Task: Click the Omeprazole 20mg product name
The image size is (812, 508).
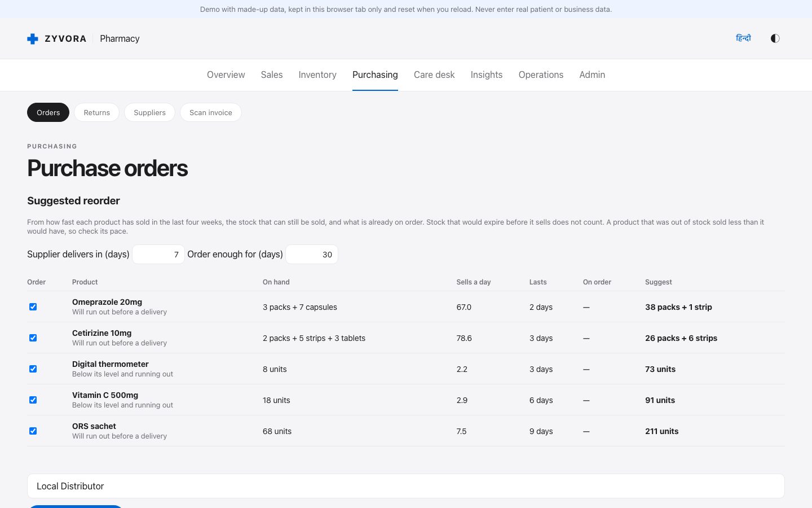Action: click(107, 302)
